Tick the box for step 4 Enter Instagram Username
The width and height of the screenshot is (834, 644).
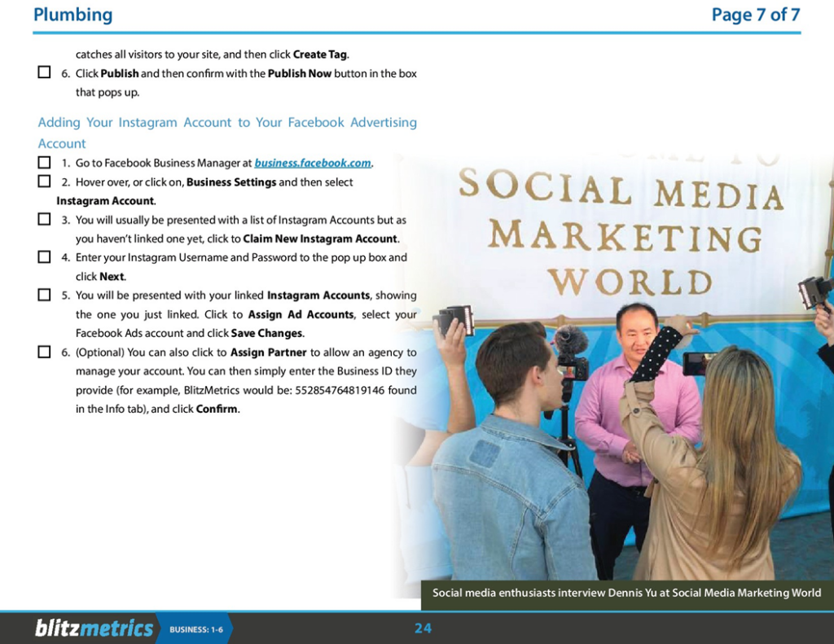point(44,256)
